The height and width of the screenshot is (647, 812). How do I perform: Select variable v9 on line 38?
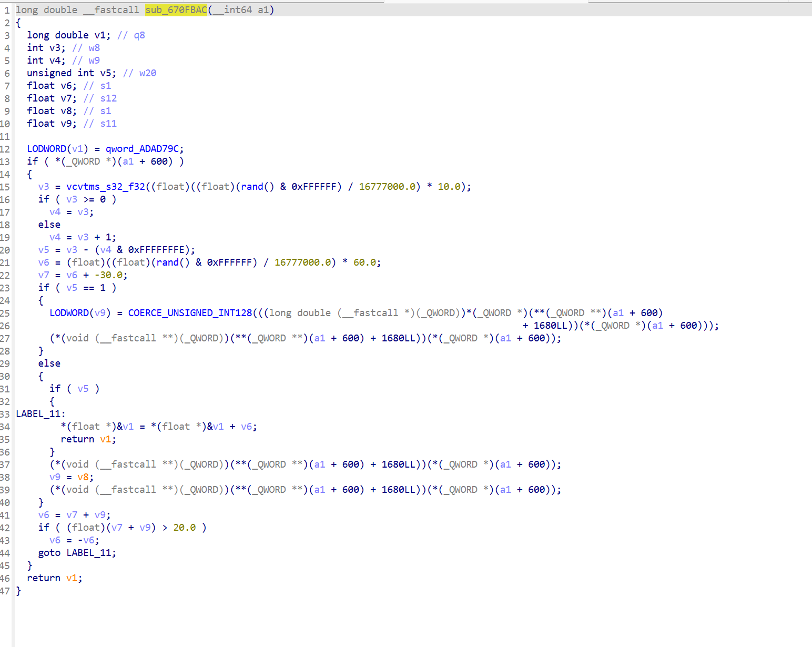tap(55, 477)
